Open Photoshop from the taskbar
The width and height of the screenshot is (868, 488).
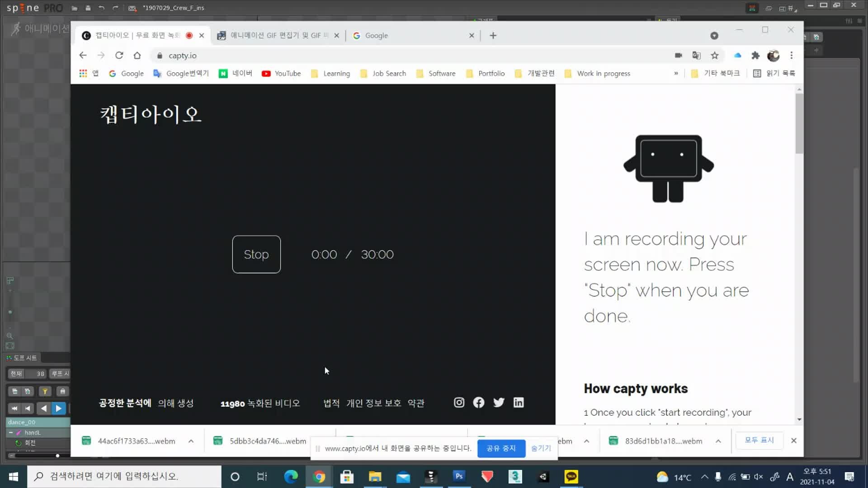[459, 476]
